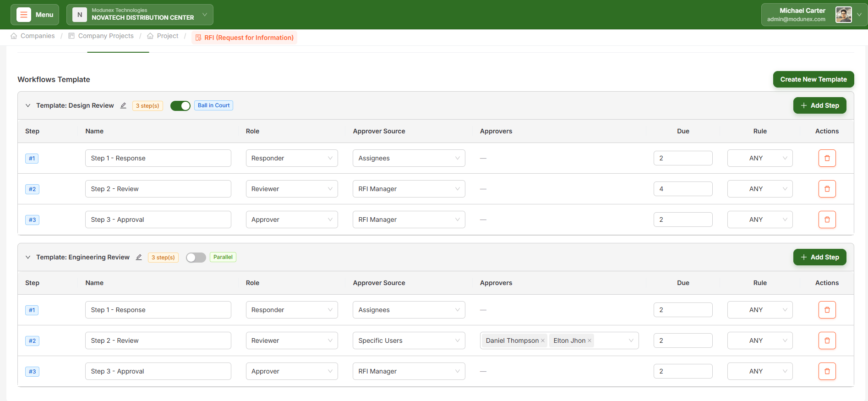The image size is (868, 401).
Task: Edit Engineering Review Step 1 - Response name field
Action: pyautogui.click(x=158, y=310)
